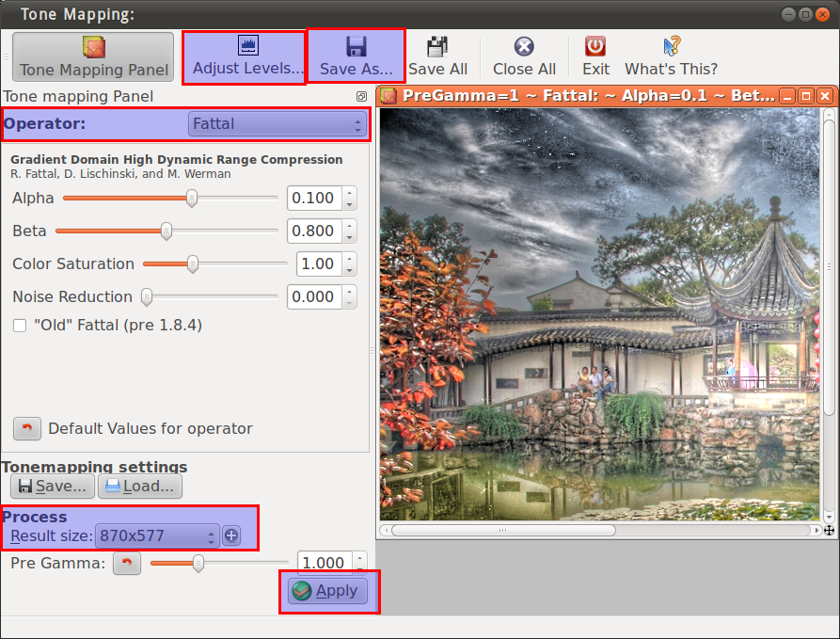This screenshot has height=639, width=840.
Task: Click the Noise Reduction field showing 0.000
Action: (x=314, y=297)
